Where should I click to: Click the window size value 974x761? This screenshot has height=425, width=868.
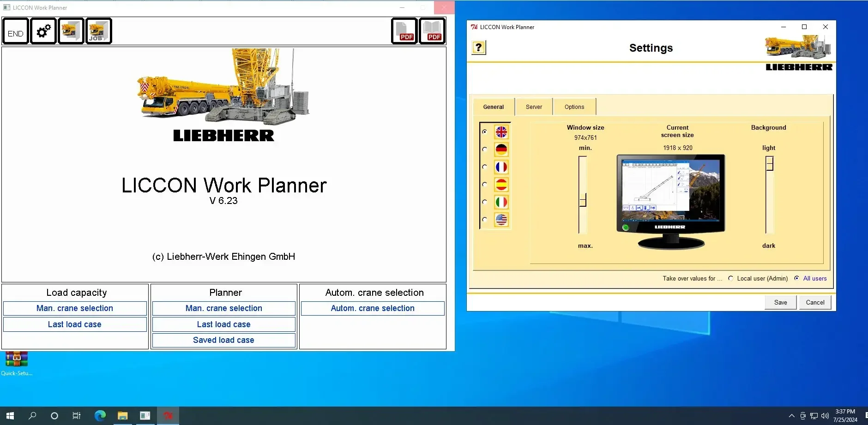click(x=585, y=138)
